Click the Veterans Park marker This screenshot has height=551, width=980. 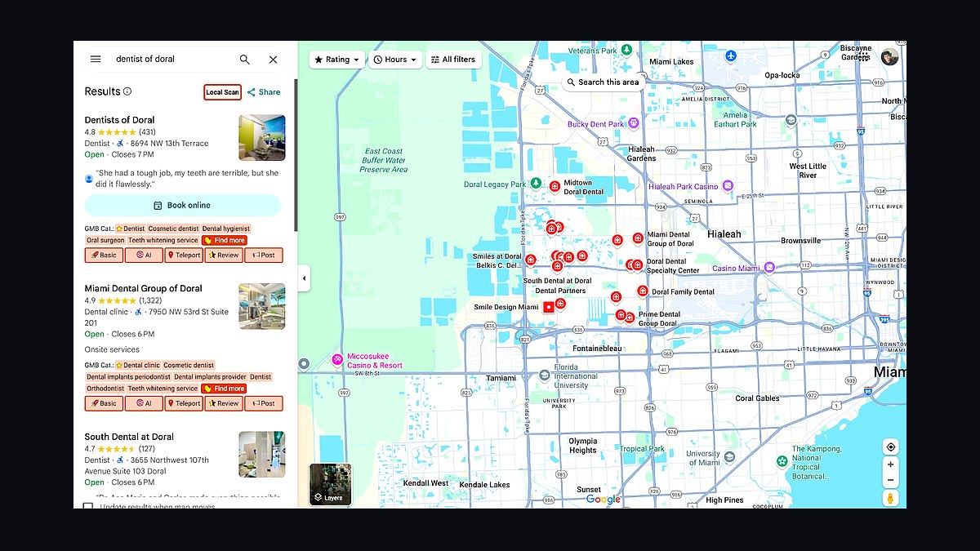coord(626,50)
